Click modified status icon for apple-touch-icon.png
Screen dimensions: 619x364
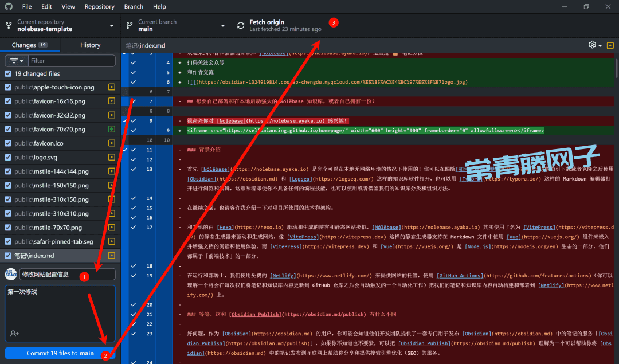tap(112, 87)
